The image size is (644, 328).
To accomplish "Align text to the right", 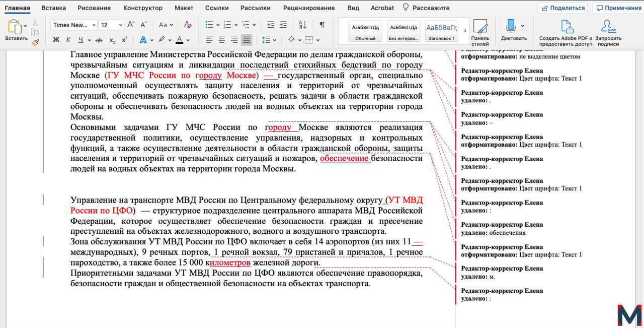I will [x=234, y=40].
